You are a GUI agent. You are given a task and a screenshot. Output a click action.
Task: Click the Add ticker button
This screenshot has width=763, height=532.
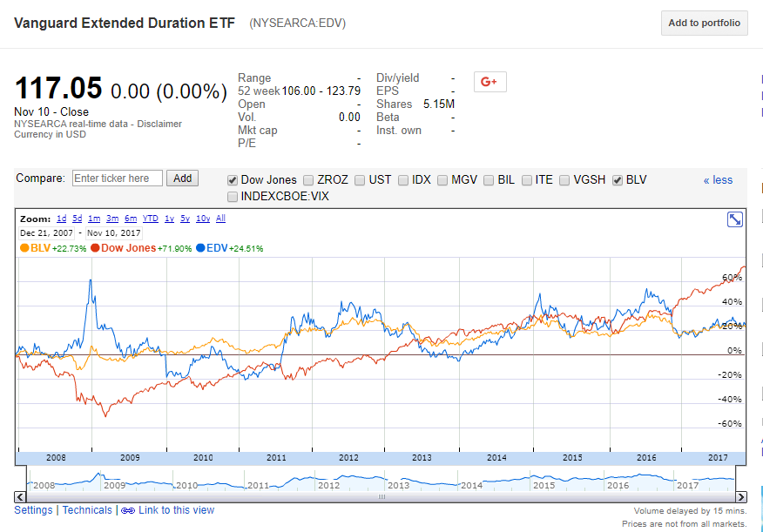183,178
